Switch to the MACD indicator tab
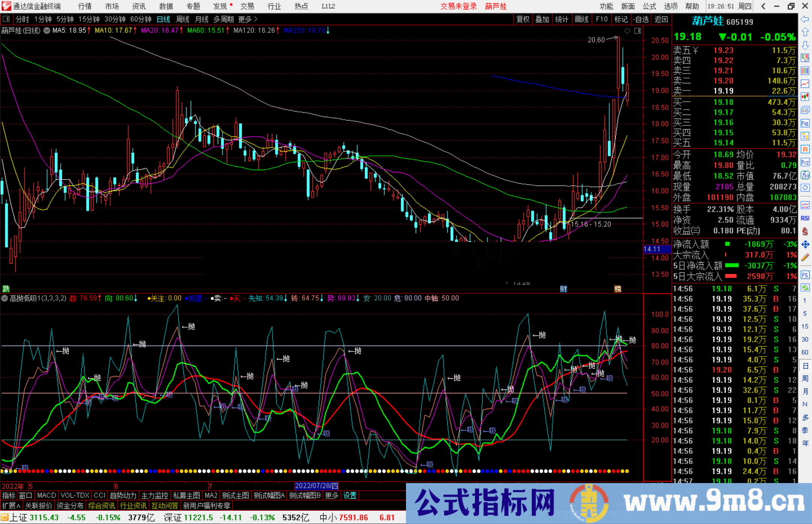This screenshot has width=812, height=524. click(x=46, y=495)
